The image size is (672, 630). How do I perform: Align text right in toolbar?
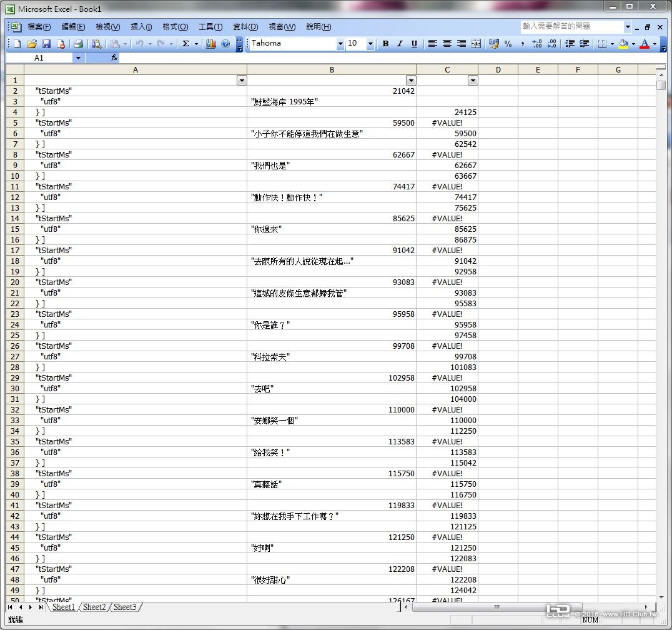[461, 44]
